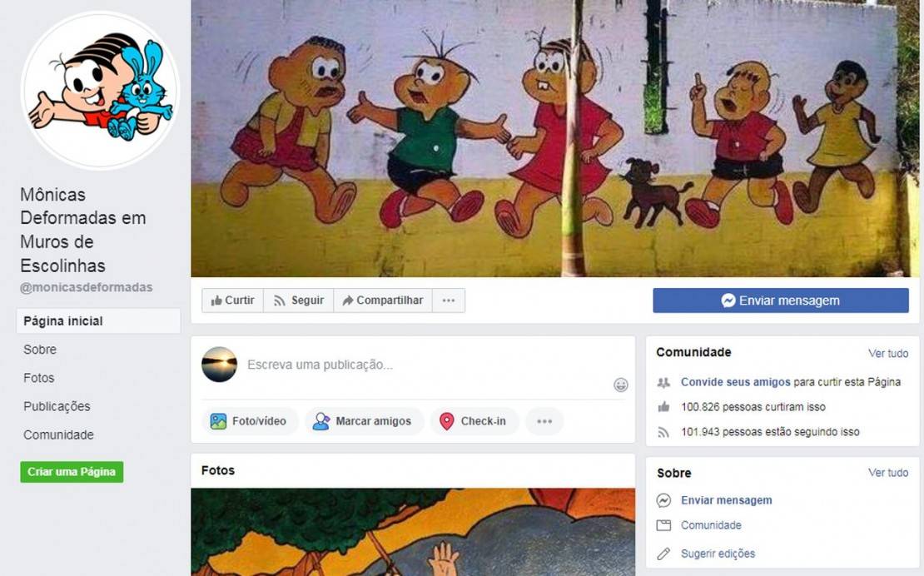Open the Mônica page profile picture
924x576 pixels.
(x=100, y=91)
